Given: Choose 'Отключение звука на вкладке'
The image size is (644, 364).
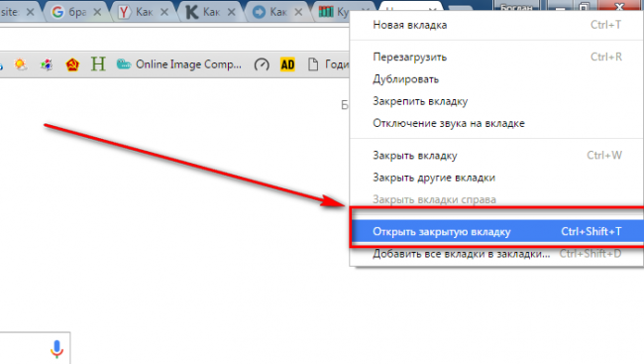Looking at the screenshot, I should pos(496,123).
